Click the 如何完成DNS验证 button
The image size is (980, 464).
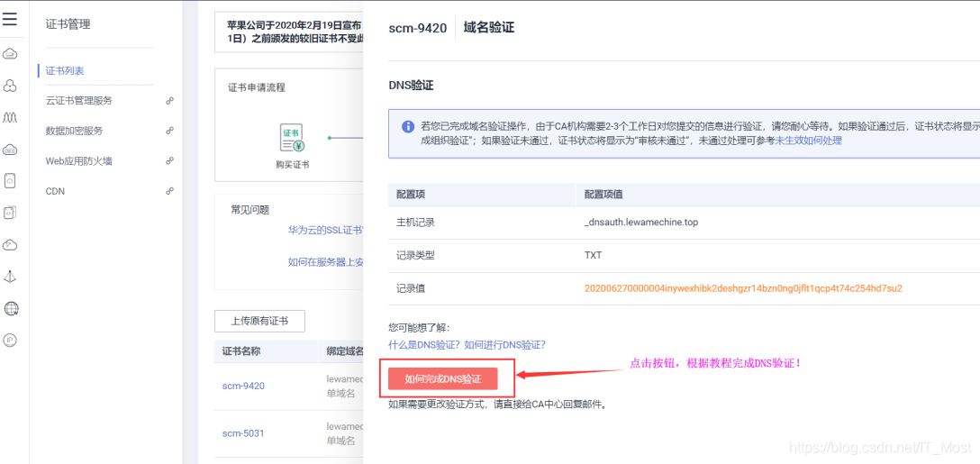coord(442,379)
